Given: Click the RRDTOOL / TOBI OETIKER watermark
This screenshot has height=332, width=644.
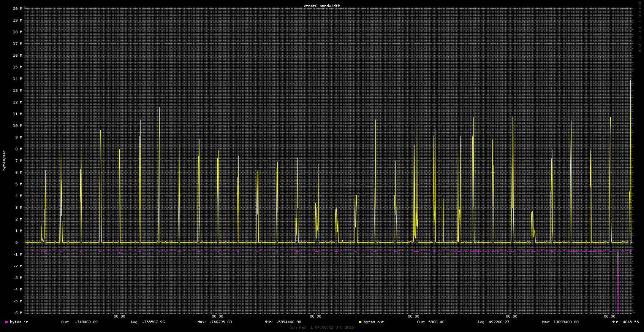Looking at the screenshot, I should [x=639, y=27].
